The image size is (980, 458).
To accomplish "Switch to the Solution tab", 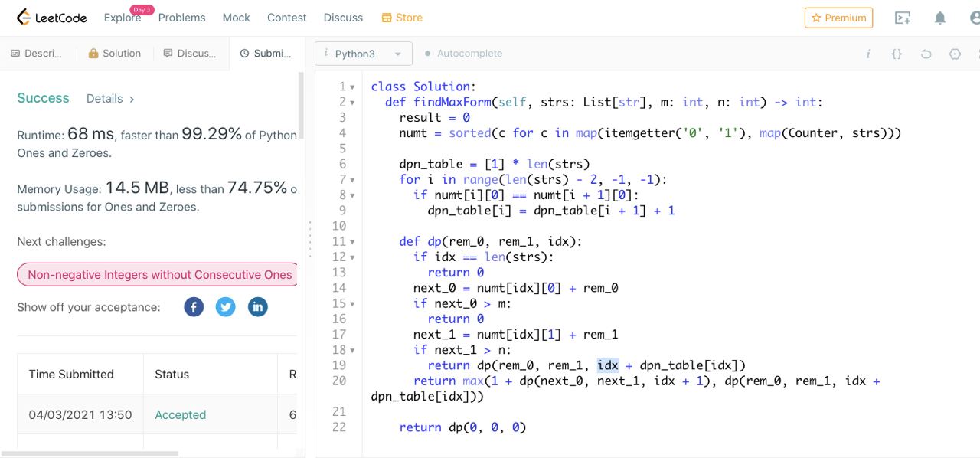I will (x=115, y=54).
